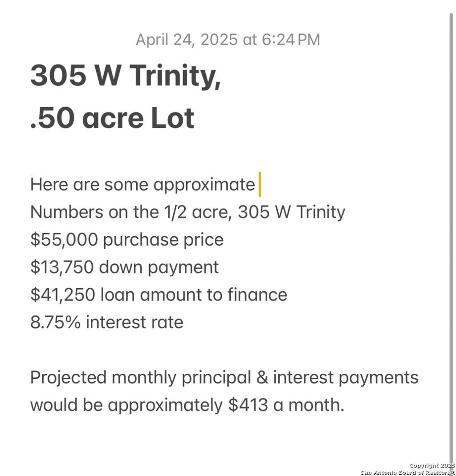The width and height of the screenshot is (456, 476).
Task: Click "305 W Trinity" in the Numbers line
Action: pos(291,212)
